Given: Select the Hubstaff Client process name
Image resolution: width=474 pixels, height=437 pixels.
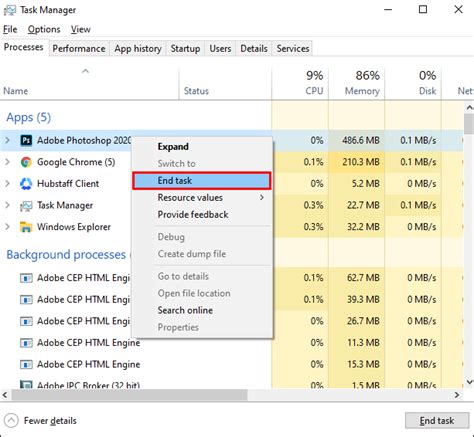Looking at the screenshot, I should click(68, 184).
